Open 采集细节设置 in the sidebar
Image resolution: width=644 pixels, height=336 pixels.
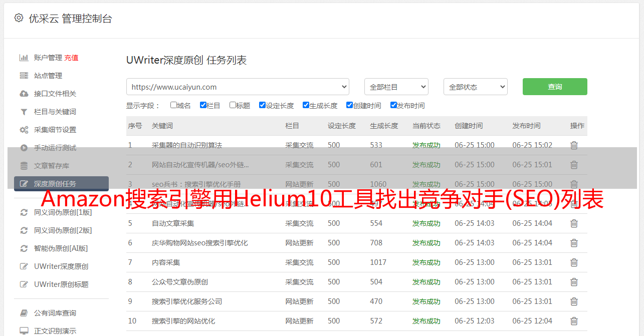click(x=55, y=130)
